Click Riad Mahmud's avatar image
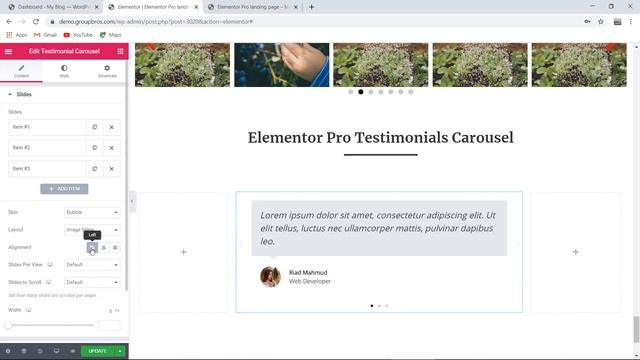This screenshot has height=360, width=640. click(270, 277)
